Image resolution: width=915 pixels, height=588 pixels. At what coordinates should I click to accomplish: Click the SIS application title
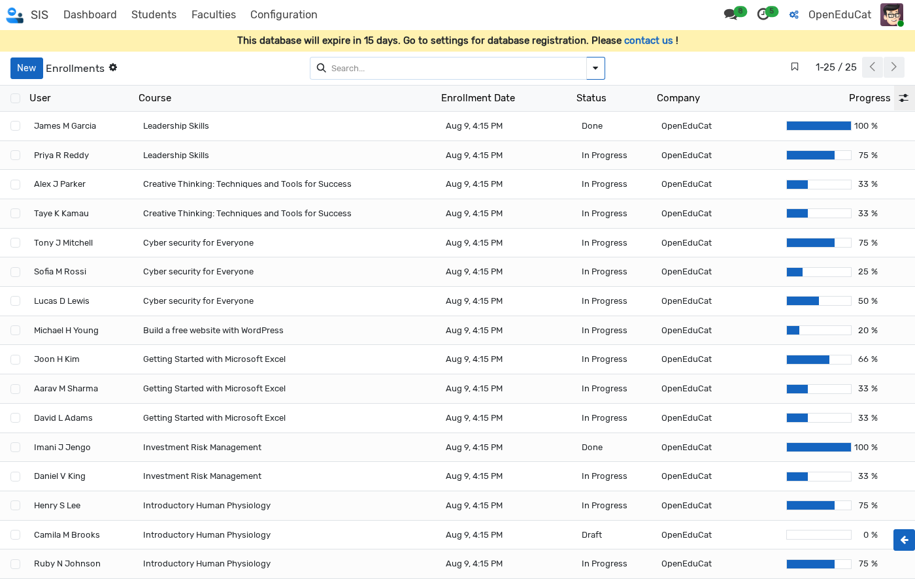point(39,14)
